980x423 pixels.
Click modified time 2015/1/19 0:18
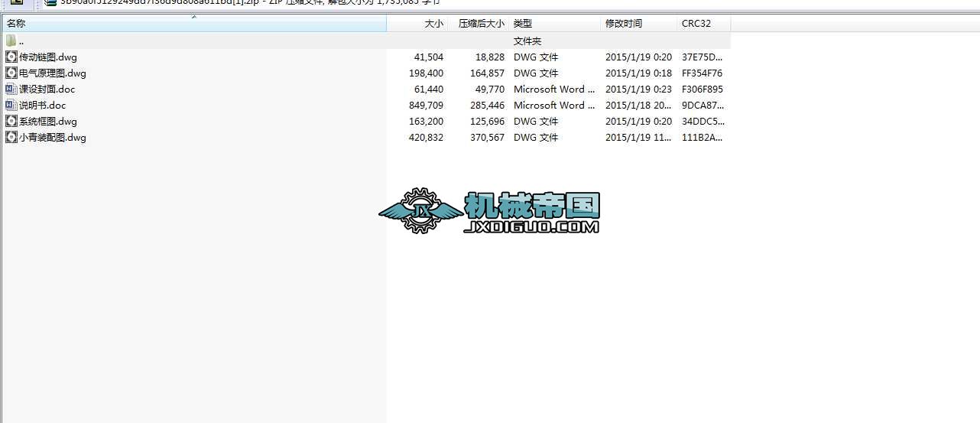[638, 73]
